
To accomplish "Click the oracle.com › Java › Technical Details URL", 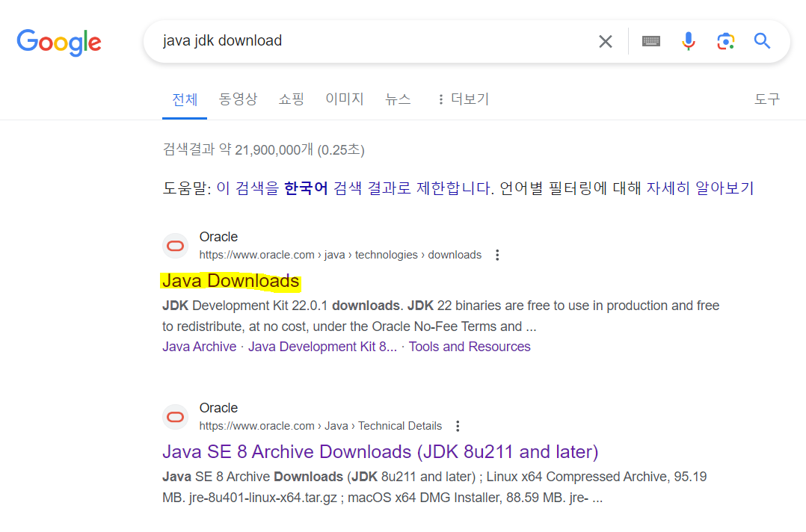I will (321, 426).
